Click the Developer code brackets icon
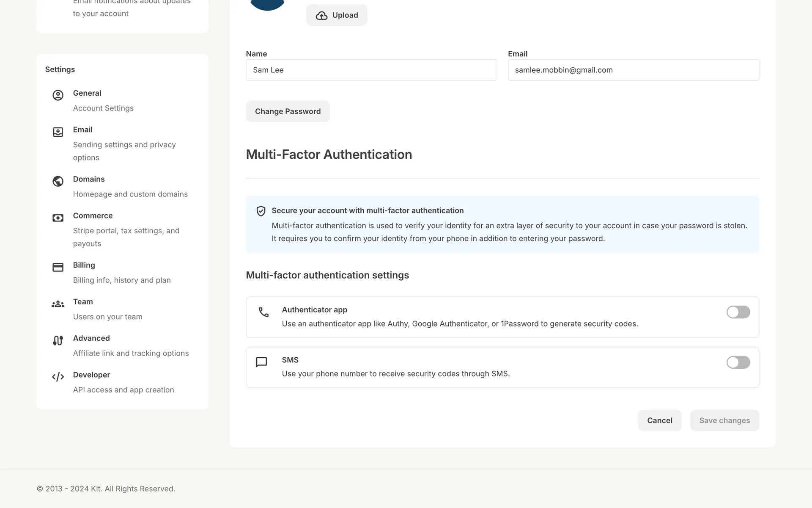This screenshot has height=508, width=812. coord(58,377)
